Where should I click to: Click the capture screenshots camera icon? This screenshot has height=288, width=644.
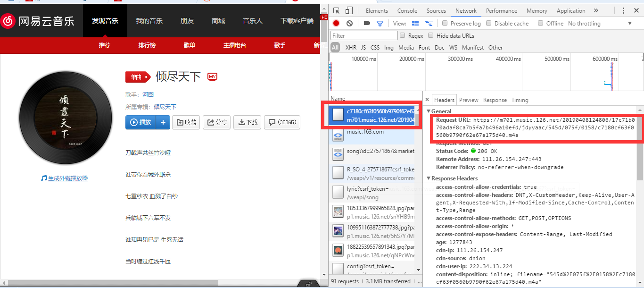click(367, 23)
